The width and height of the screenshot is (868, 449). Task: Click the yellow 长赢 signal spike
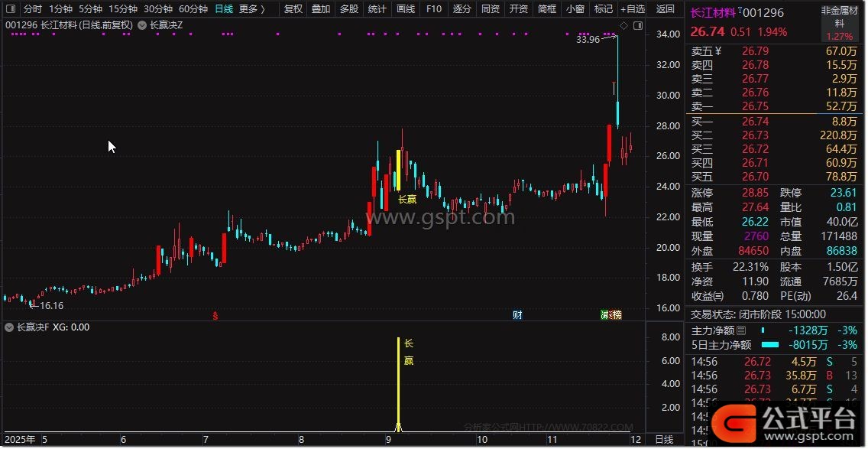click(398, 382)
